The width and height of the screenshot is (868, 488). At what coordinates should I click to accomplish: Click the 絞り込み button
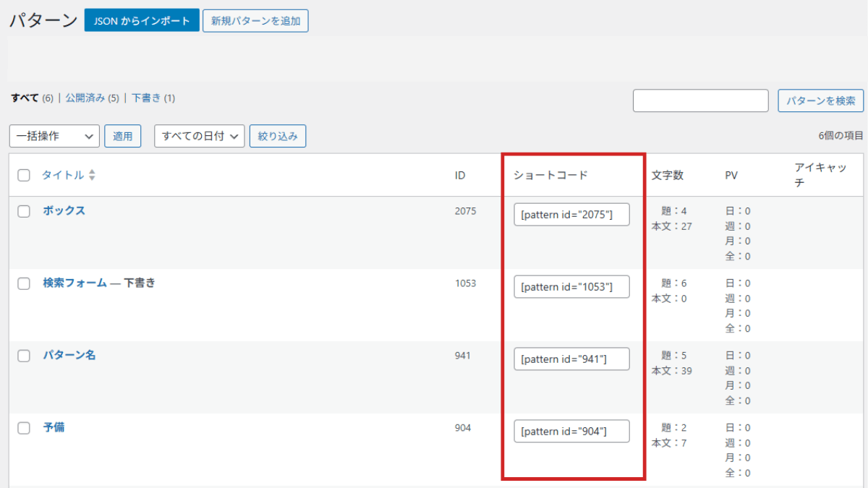pyautogui.click(x=278, y=136)
